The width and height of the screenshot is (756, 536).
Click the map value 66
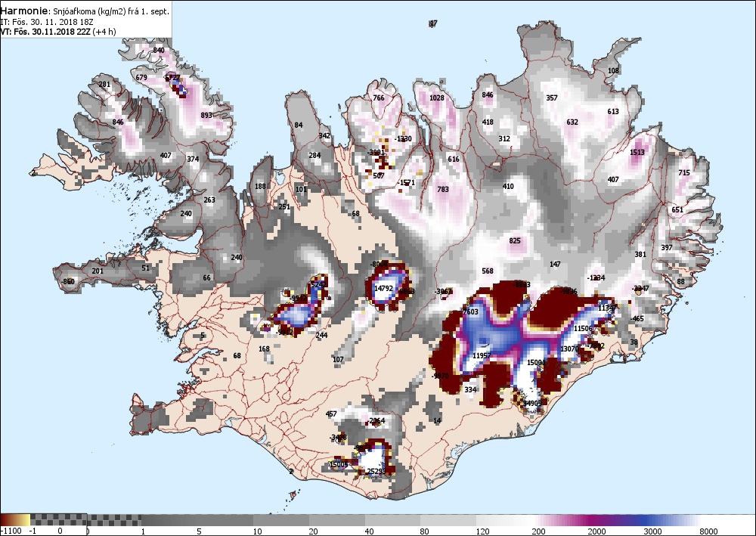(207, 277)
